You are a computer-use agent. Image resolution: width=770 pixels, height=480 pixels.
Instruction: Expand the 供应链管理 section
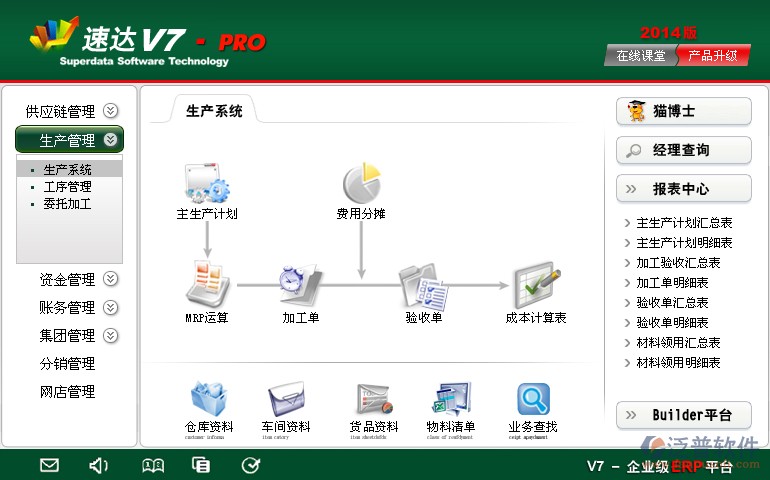point(111,111)
